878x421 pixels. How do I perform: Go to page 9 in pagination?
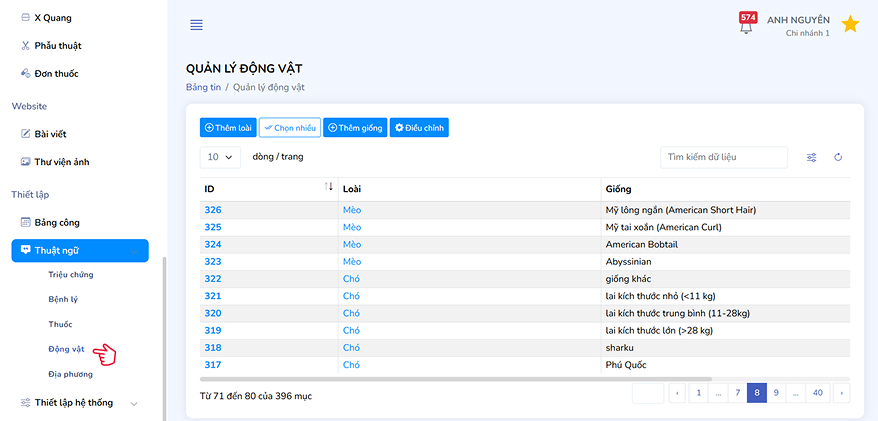pyautogui.click(x=776, y=393)
